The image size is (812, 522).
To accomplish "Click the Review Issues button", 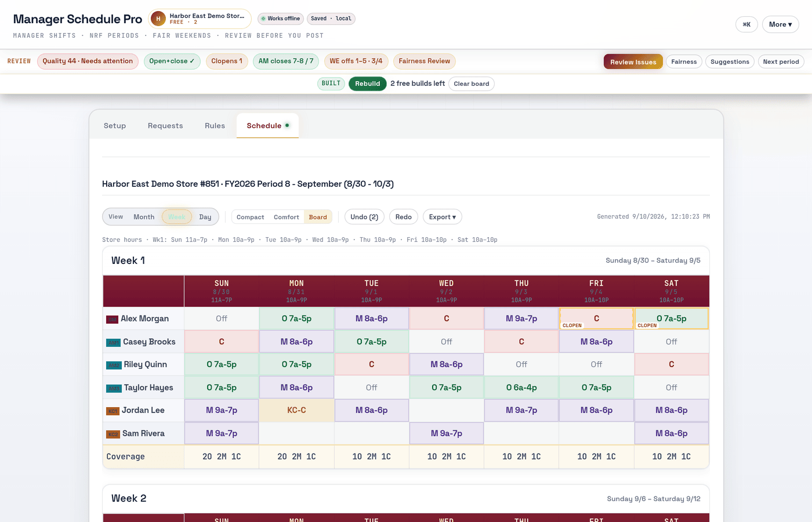I will pos(633,61).
